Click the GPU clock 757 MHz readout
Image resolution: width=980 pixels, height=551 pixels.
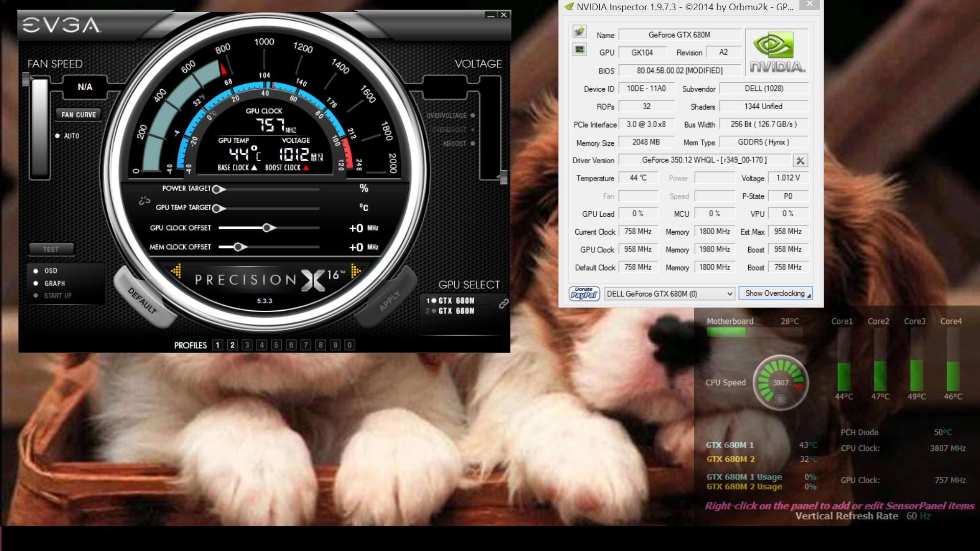(x=275, y=125)
